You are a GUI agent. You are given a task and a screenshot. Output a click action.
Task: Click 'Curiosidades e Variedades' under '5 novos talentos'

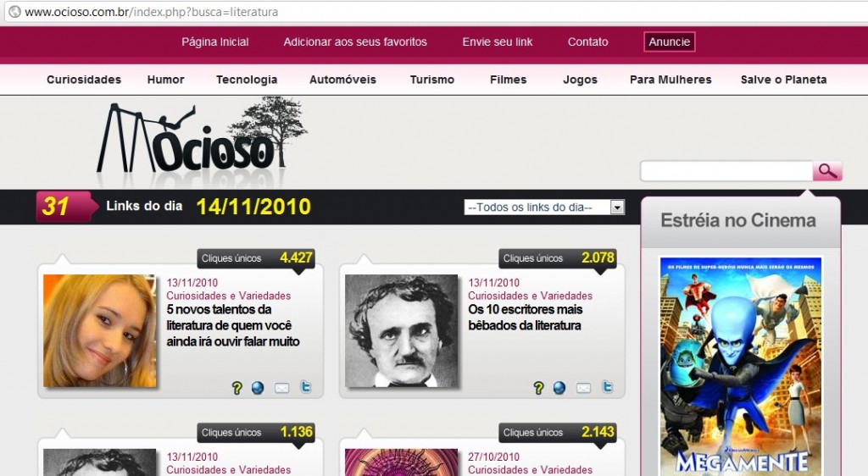click(x=229, y=296)
